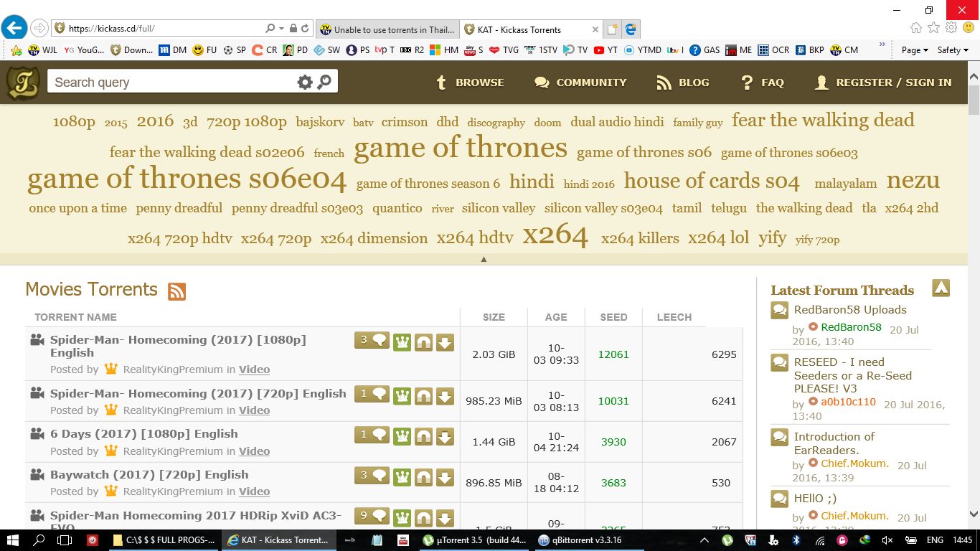This screenshot has height=551, width=980.
Task: Open the BROWSE menu
Action: (470, 83)
